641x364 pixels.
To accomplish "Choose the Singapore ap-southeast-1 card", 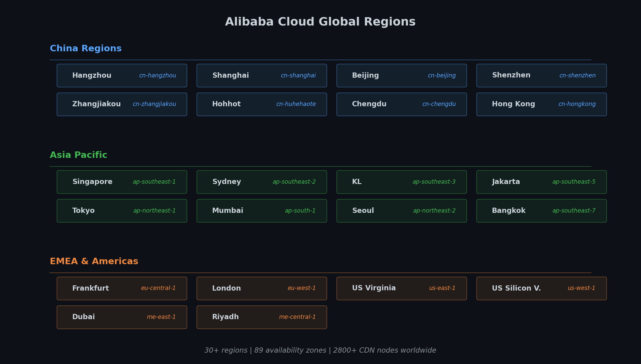I will (x=122, y=182).
